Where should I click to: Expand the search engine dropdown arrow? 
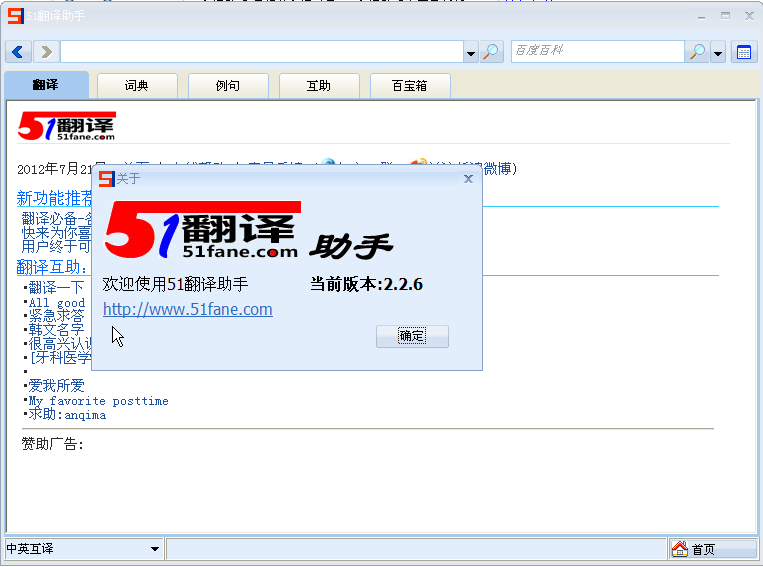(x=718, y=53)
